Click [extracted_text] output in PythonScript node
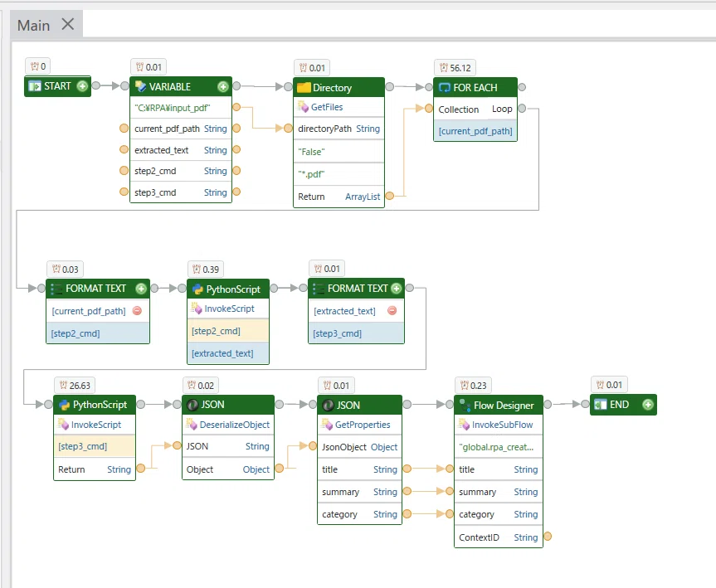716x588 pixels. pyautogui.click(x=228, y=353)
